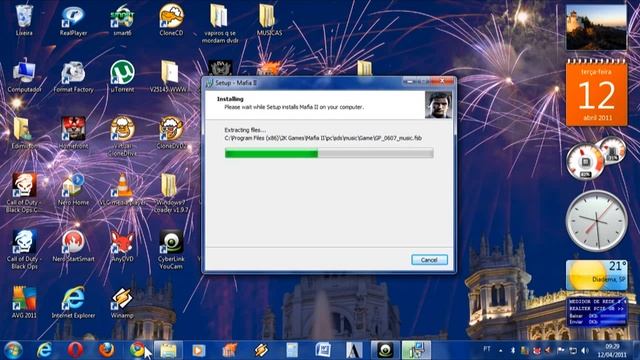
Task: Show hidden system tray icons arrow
Action: [500, 350]
